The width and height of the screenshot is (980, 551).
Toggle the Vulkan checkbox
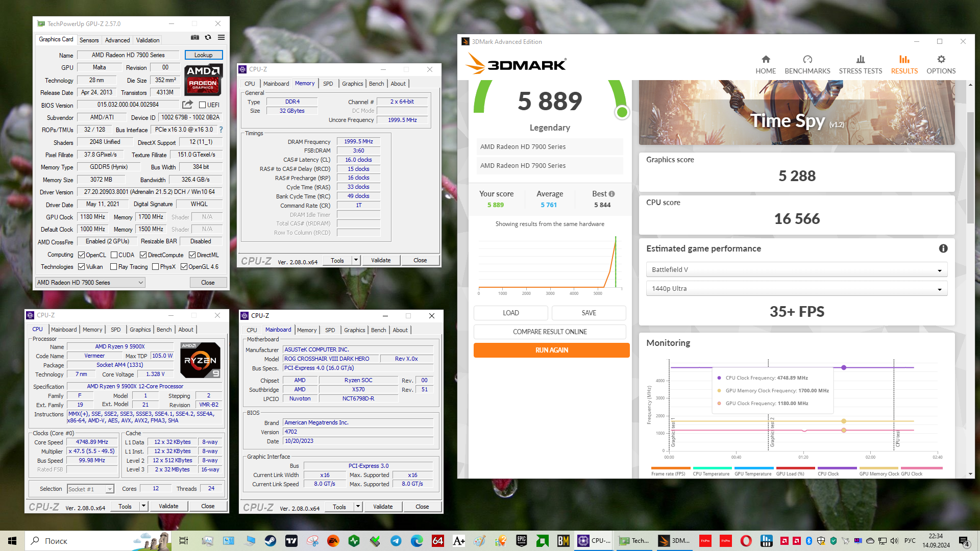pyautogui.click(x=81, y=267)
